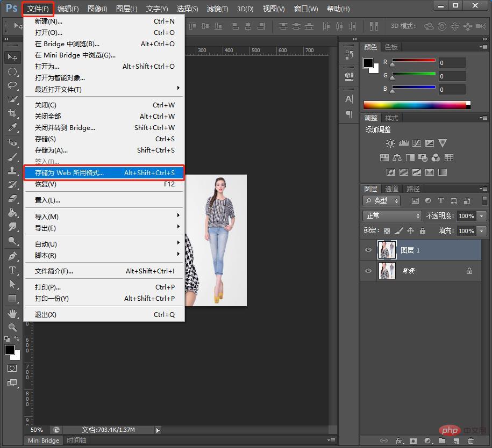Select the Pen tool
This screenshot has width=492, height=448.
(12, 256)
